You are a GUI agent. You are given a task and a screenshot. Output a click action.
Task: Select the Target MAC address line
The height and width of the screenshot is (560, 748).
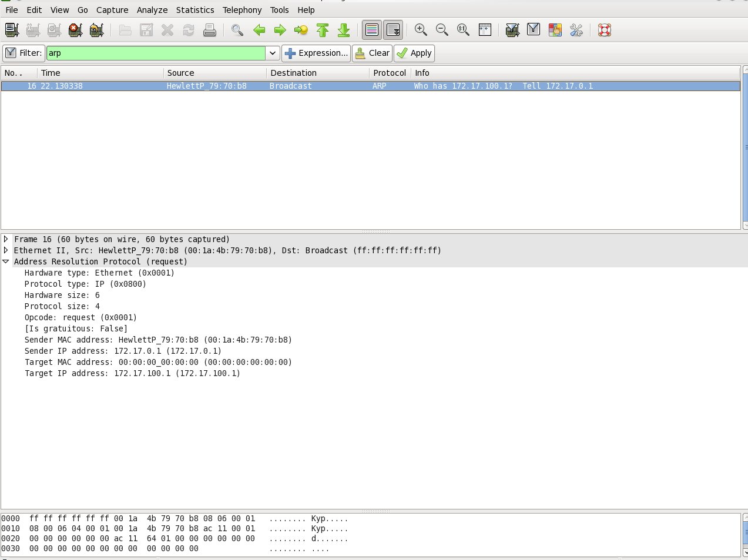point(158,362)
